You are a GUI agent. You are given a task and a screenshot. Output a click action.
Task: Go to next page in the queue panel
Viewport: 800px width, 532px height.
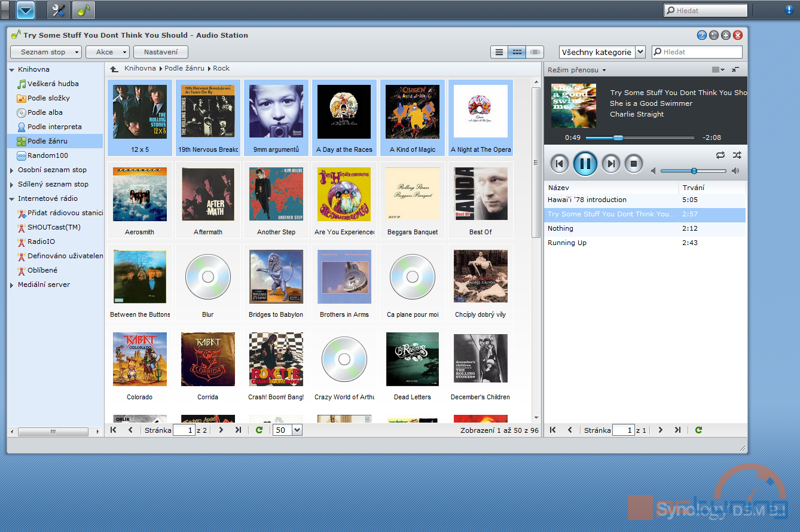661,430
